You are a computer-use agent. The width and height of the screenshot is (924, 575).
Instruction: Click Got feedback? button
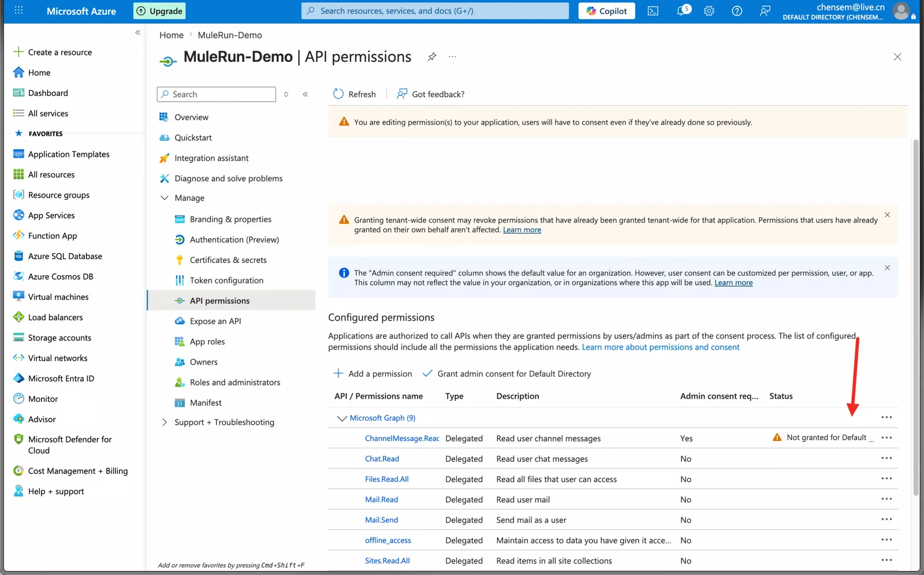point(431,94)
